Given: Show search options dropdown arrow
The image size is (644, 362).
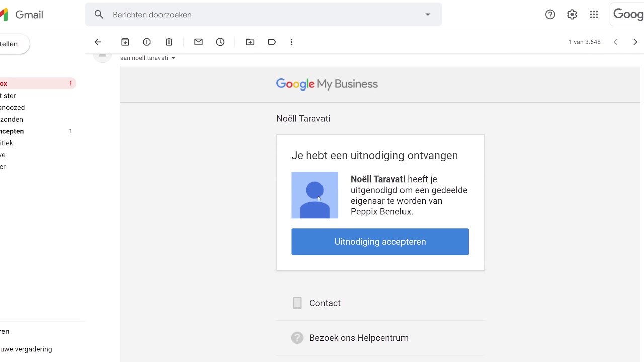Looking at the screenshot, I should point(428,15).
